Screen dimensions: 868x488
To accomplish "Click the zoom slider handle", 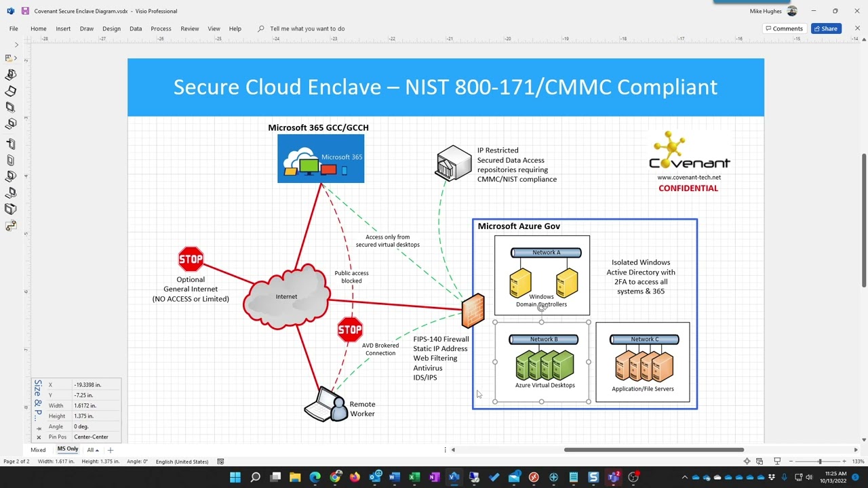I will (820, 462).
